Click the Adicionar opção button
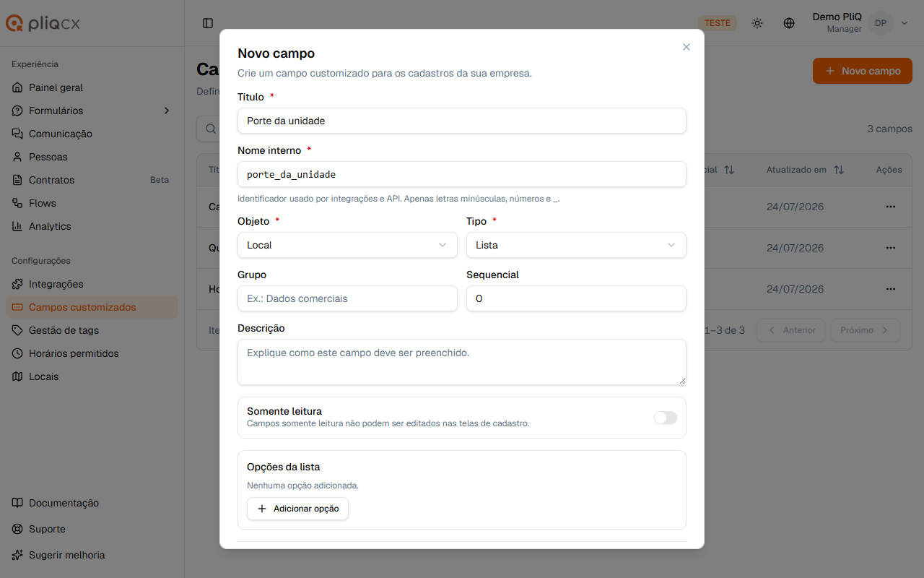 [297, 509]
